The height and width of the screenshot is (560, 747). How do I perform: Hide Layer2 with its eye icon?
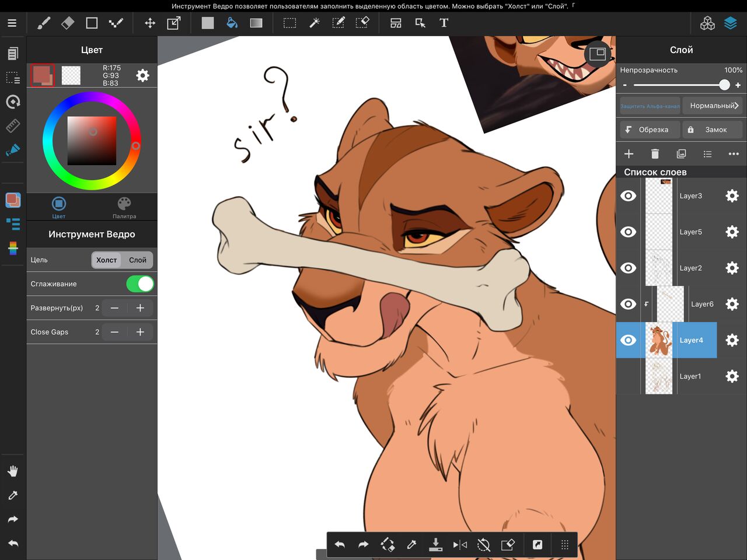click(629, 268)
